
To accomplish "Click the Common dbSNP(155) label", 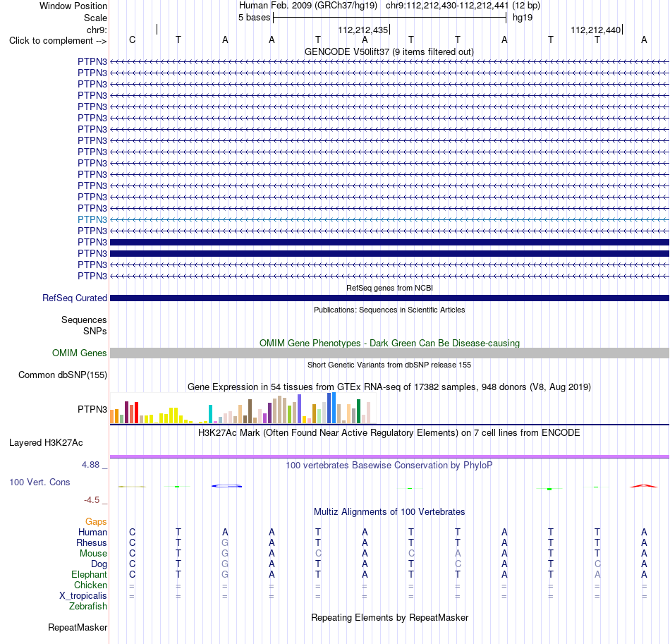I will (x=63, y=375).
